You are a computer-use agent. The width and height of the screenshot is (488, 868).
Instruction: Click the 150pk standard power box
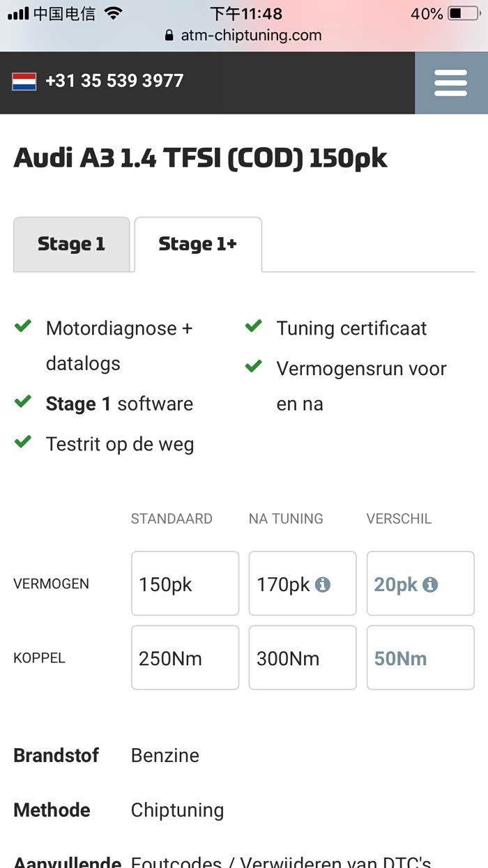tap(185, 584)
